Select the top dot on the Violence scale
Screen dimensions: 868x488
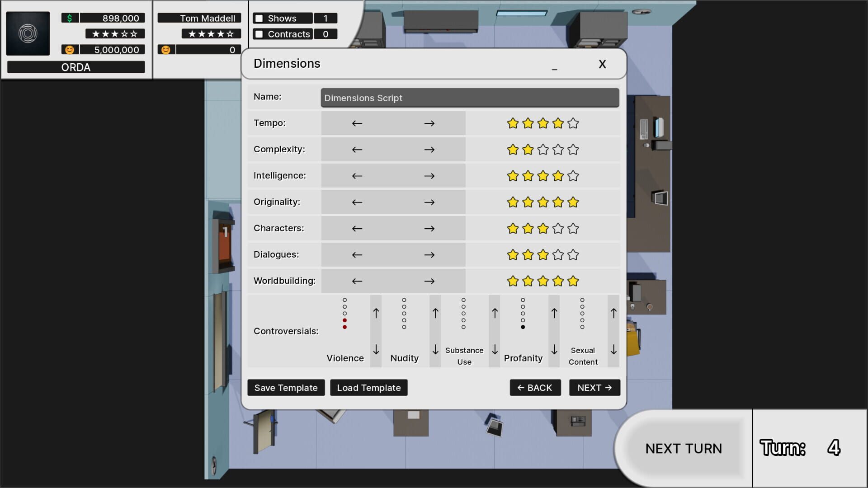(x=345, y=299)
